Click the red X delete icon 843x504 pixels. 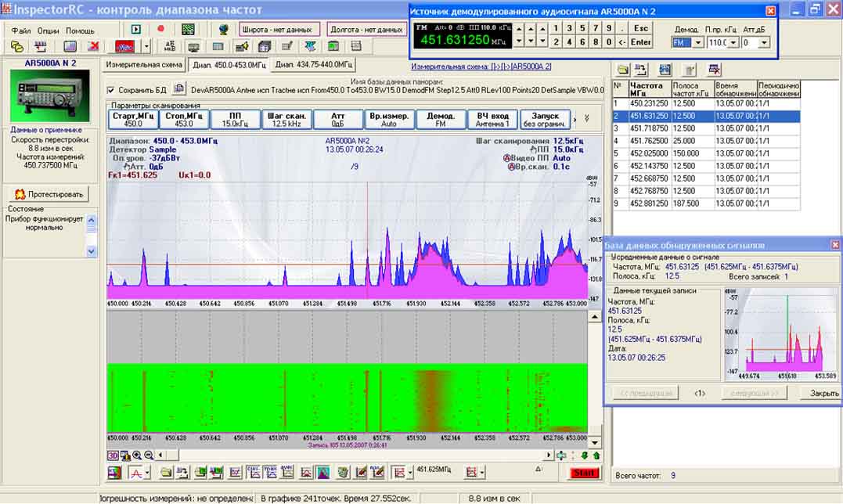tap(93, 46)
